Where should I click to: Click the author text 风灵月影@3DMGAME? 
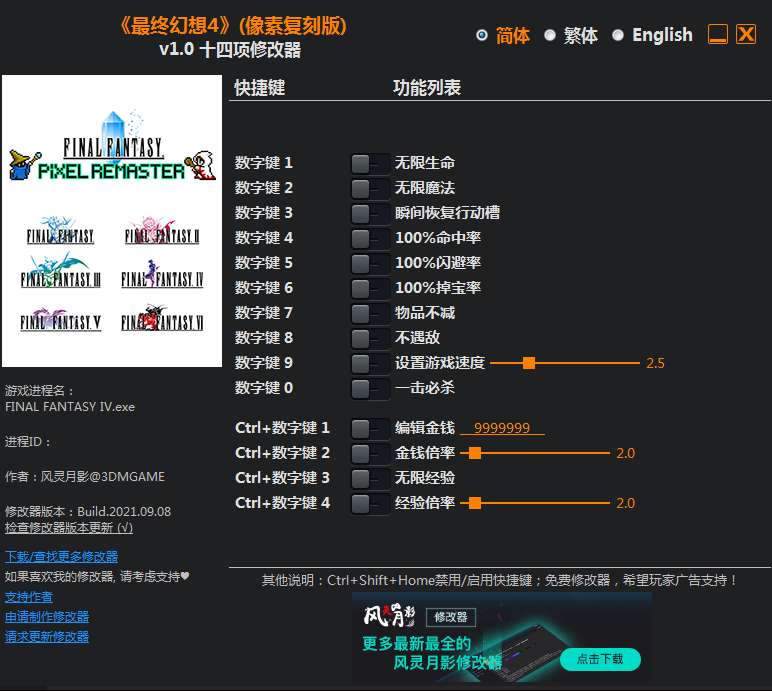tap(102, 477)
